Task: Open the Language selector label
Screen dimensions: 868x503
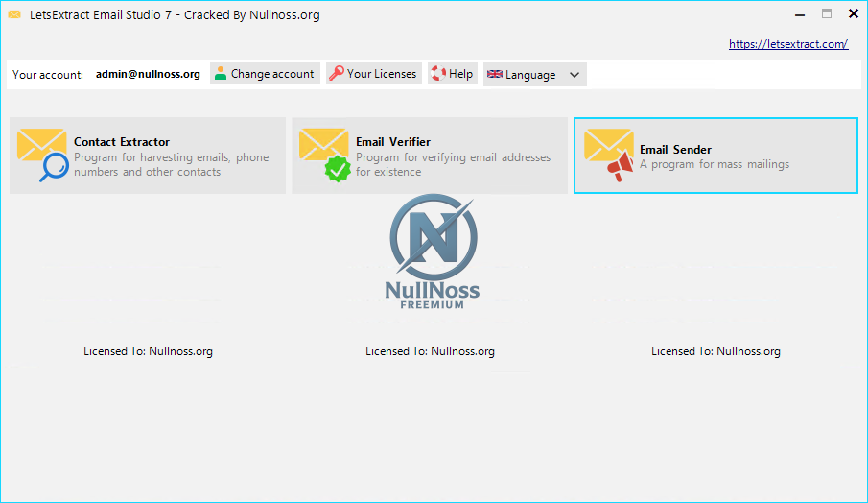Action: (530, 75)
